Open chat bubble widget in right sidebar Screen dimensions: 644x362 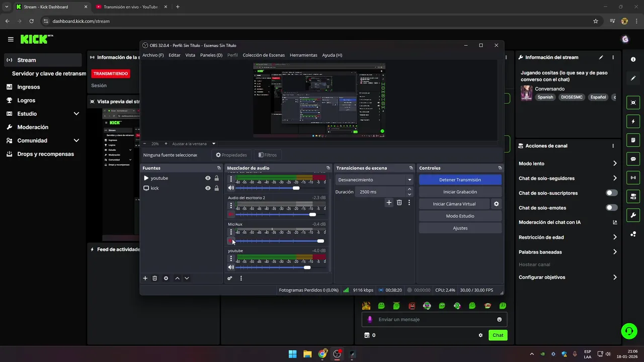pos(633,159)
